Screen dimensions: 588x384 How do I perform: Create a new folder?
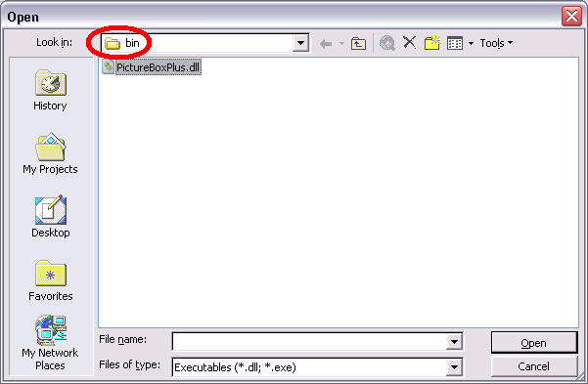432,43
